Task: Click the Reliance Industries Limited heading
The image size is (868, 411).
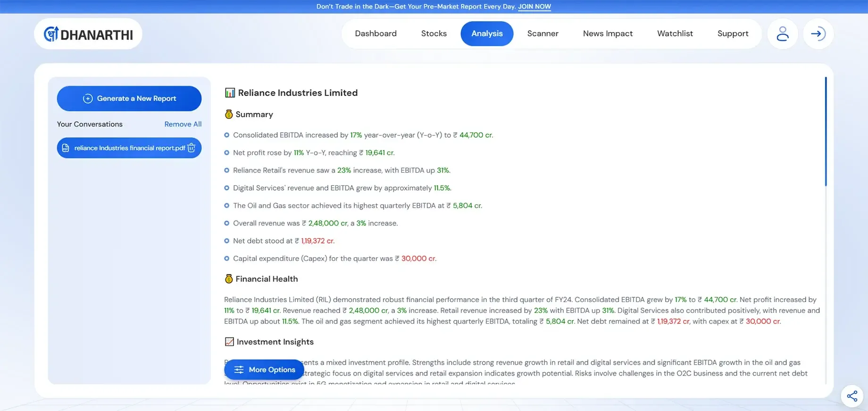Action: click(x=298, y=93)
